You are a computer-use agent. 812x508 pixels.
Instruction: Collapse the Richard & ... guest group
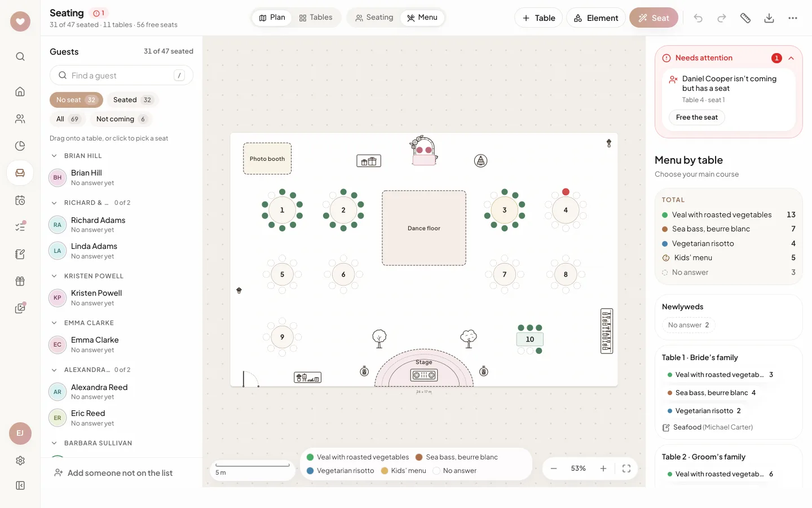point(54,203)
